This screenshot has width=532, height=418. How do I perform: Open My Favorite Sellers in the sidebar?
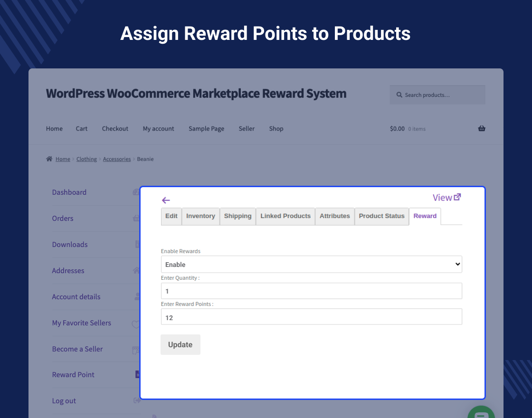tap(81, 323)
